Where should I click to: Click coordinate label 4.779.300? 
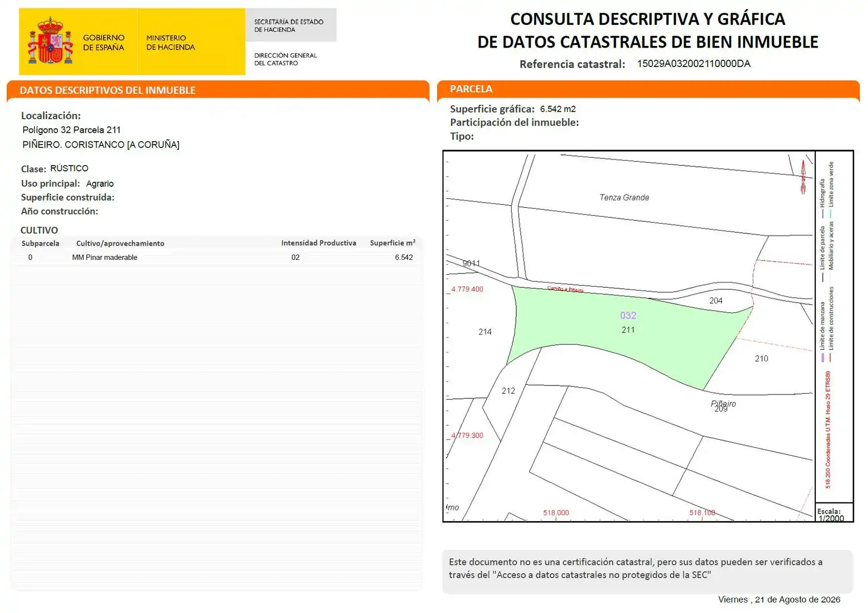pyautogui.click(x=467, y=436)
